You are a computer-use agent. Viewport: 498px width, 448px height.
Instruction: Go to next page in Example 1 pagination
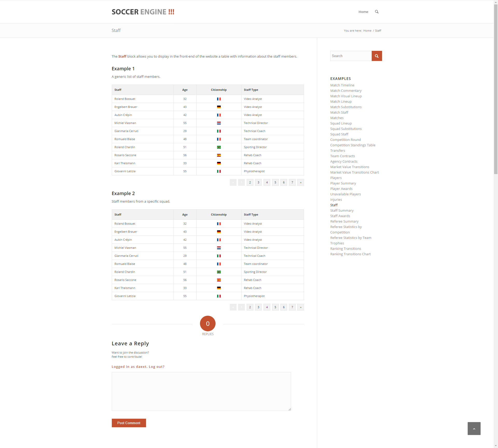[x=301, y=183]
